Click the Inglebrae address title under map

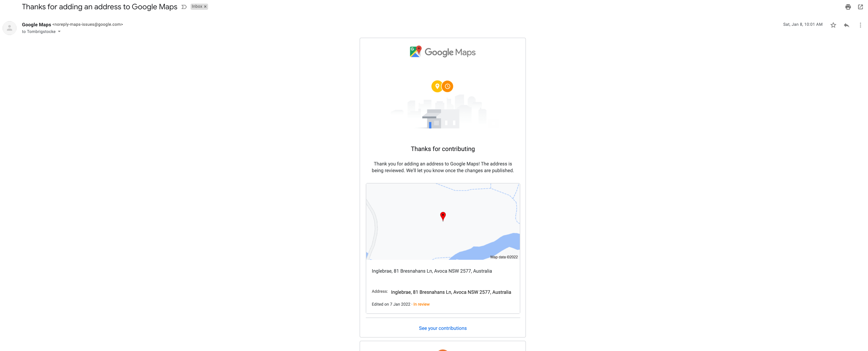point(432,271)
